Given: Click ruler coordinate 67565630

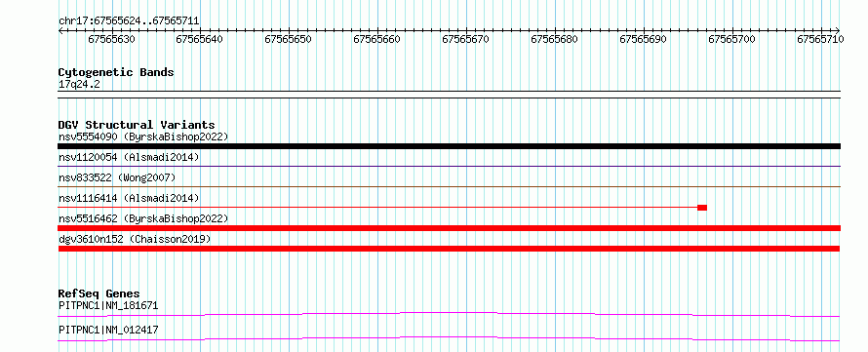Looking at the screenshot, I should coord(111,39).
